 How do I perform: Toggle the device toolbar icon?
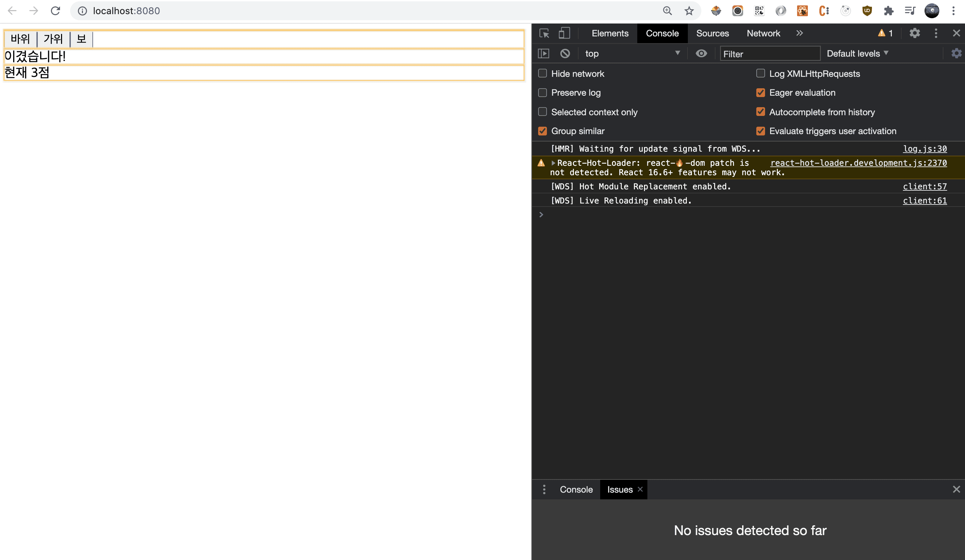(564, 33)
